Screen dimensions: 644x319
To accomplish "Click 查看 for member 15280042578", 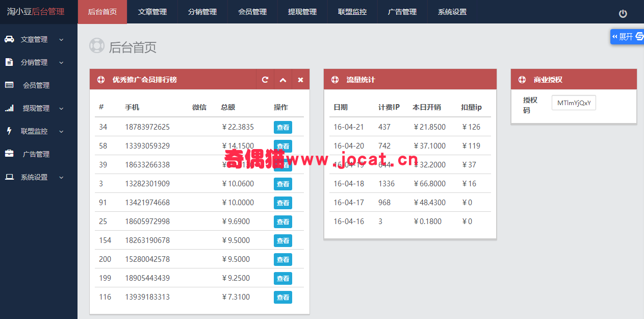I will click(283, 259).
